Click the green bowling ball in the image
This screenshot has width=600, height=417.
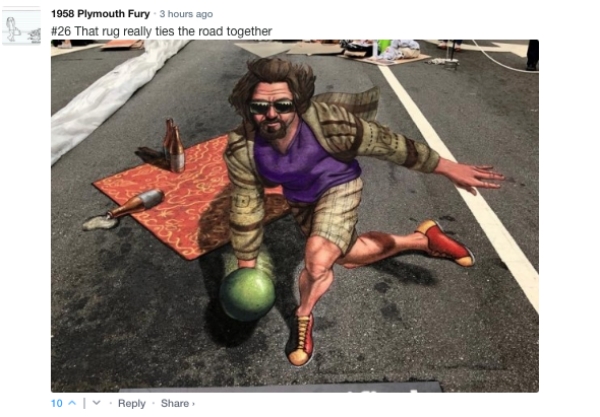[247, 294]
